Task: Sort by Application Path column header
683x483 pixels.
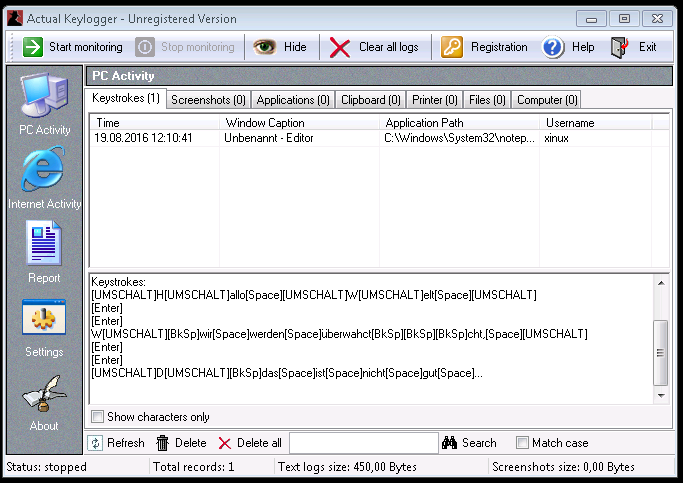Action: coord(460,123)
